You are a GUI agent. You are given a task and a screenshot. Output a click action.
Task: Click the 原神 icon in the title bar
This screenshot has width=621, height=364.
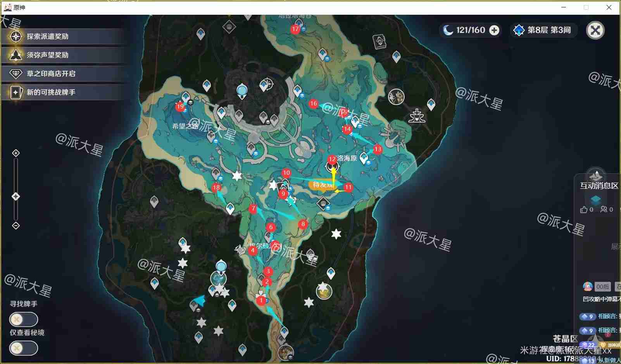(7, 7)
